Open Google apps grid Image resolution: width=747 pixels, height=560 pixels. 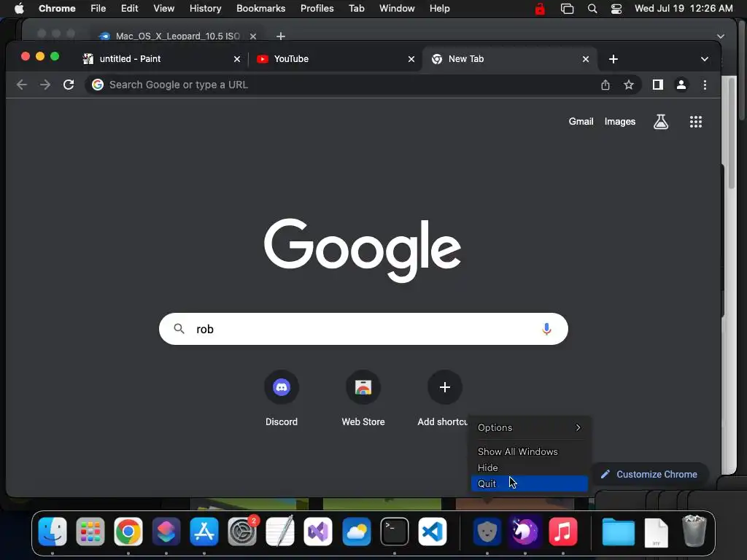click(x=695, y=122)
